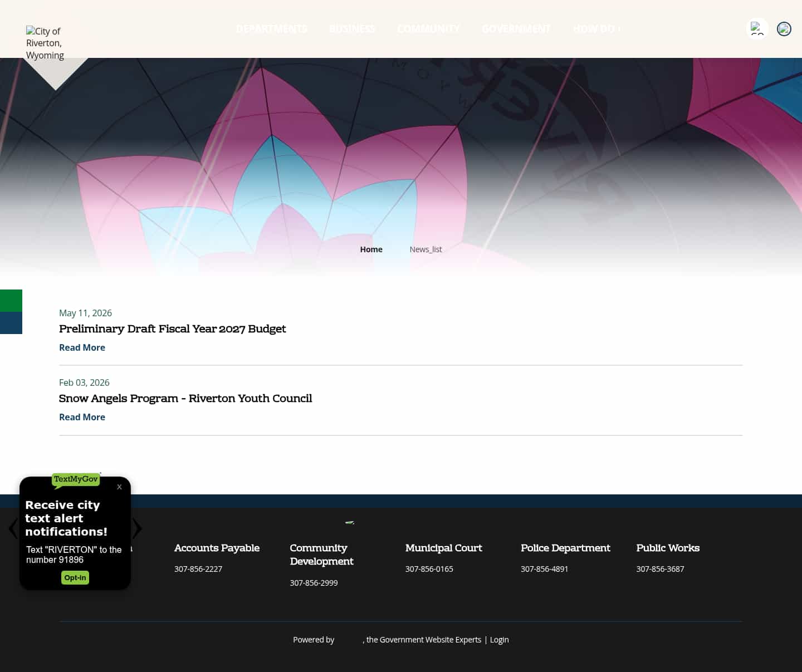The image size is (802, 672).
Task: Open the COMMUNITY menu
Action: point(428,28)
